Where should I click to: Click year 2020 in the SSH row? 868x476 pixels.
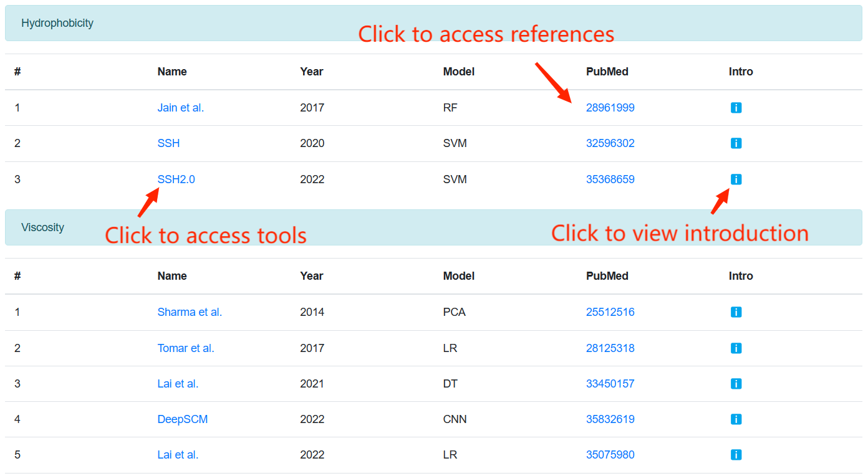tap(312, 143)
